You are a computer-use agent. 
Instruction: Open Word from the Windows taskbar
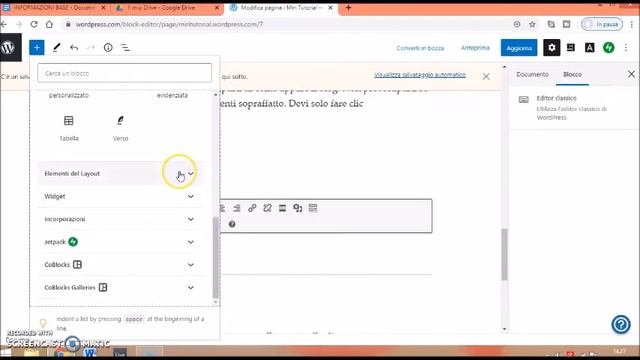(x=90, y=352)
